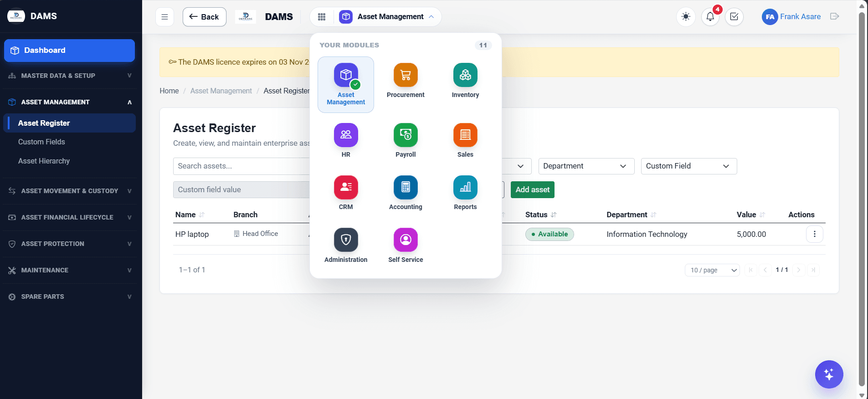The image size is (868, 399).
Task: Open the CRM module
Action: (346, 193)
